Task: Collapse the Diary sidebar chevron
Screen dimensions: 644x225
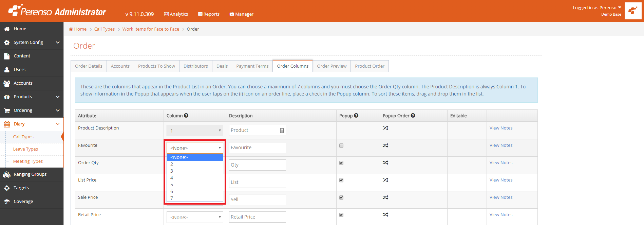Action: [x=58, y=124]
